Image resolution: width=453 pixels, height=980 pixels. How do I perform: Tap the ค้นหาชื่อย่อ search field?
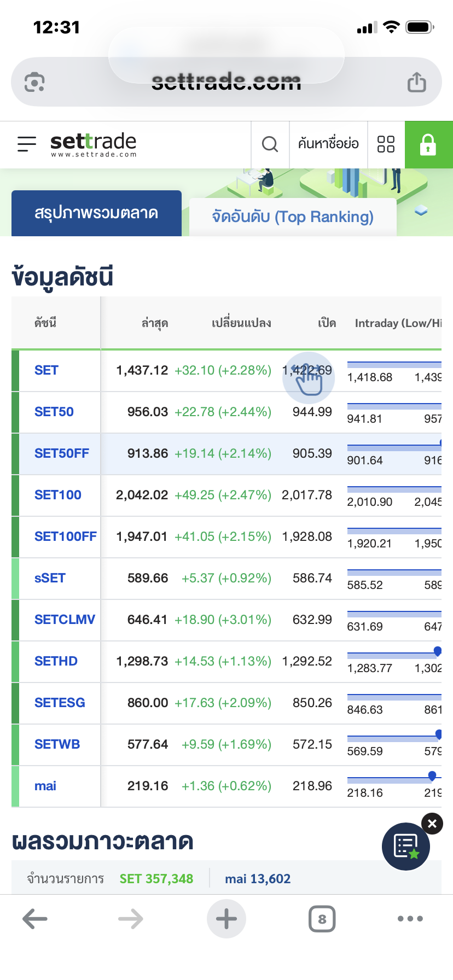point(328,144)
